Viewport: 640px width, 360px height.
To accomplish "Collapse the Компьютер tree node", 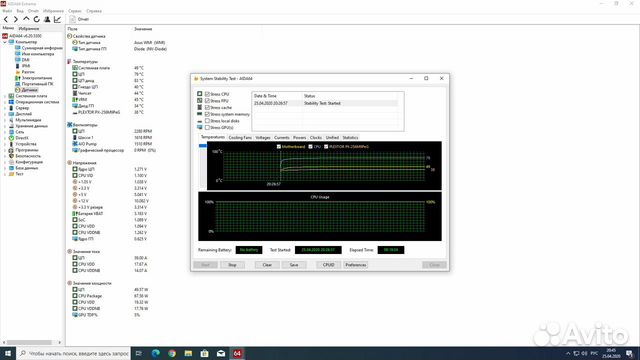I will (5, 42).
